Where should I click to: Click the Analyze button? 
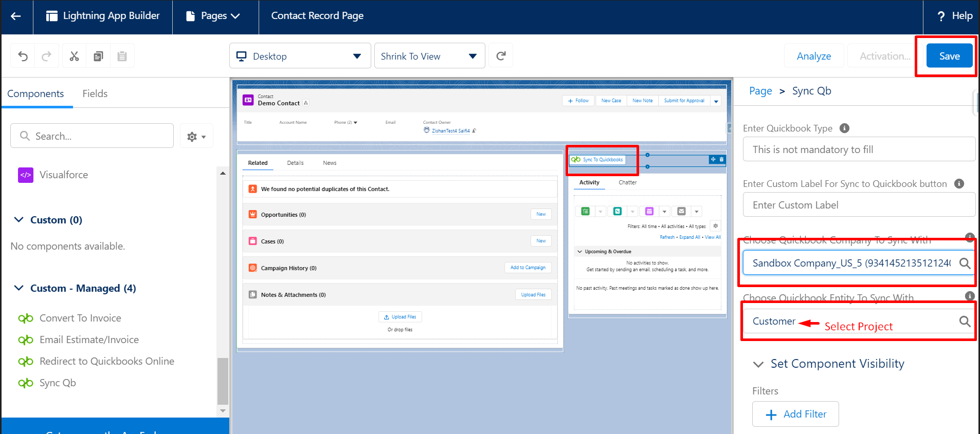click(x=814, y=56)
